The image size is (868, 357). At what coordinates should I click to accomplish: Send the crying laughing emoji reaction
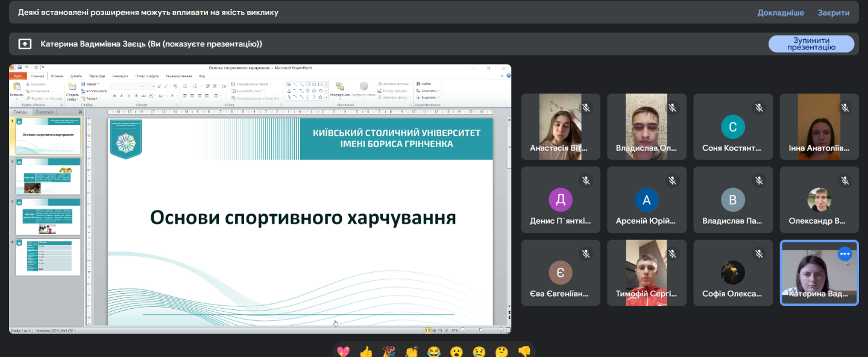[434, 352]
